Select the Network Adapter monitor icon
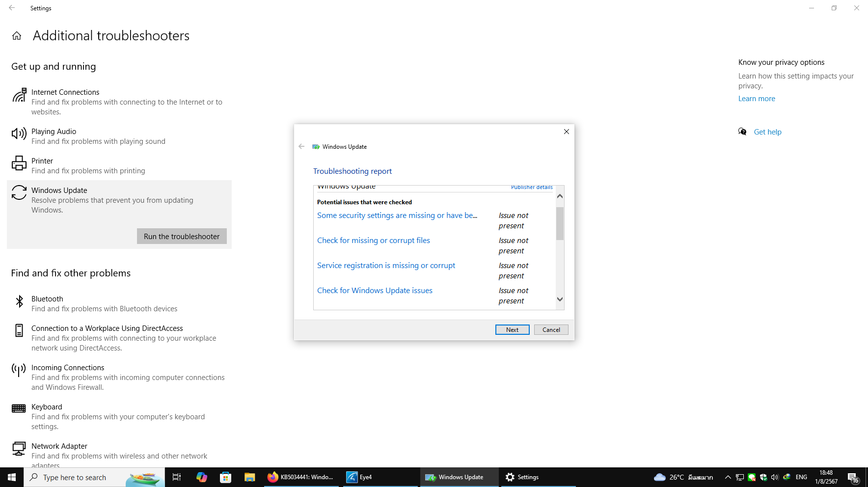The width and height of the screenshot is (868, 487). tap(19, 448)
